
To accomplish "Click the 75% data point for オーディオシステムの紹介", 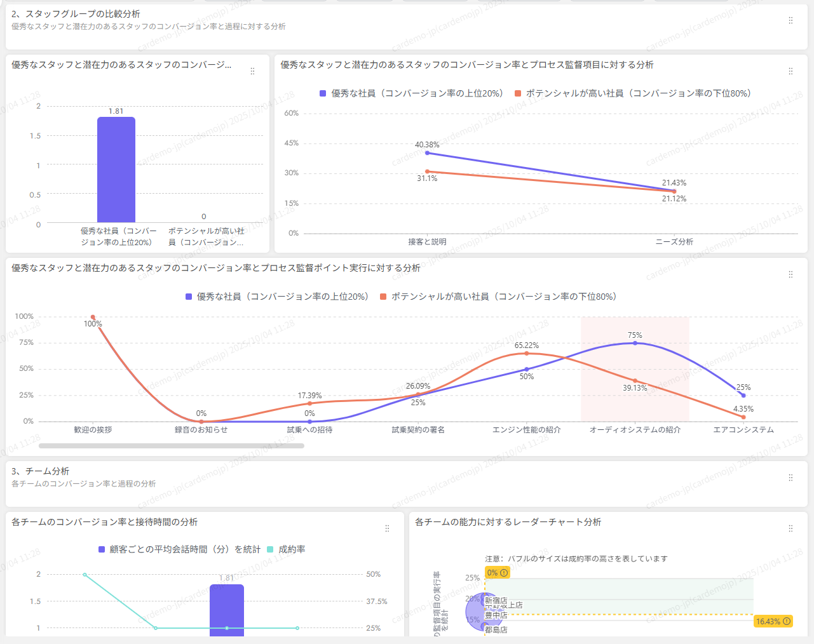I will 635,344.
